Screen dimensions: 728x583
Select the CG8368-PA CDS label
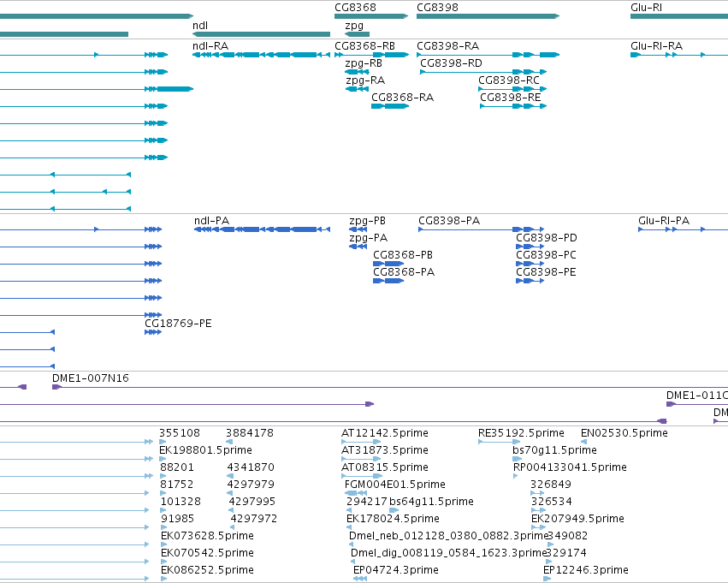pos(404,272)
